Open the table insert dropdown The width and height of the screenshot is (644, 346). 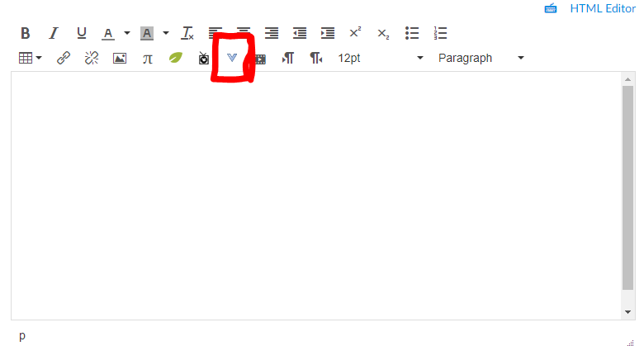(30, 58)
